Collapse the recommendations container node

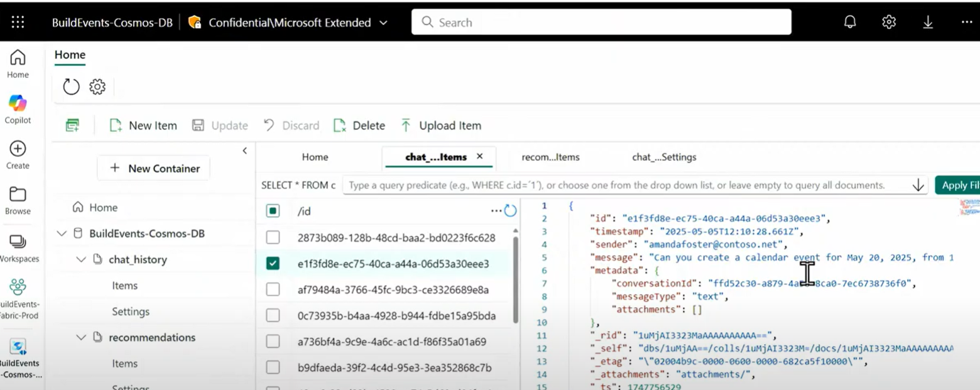pos(81,337)
